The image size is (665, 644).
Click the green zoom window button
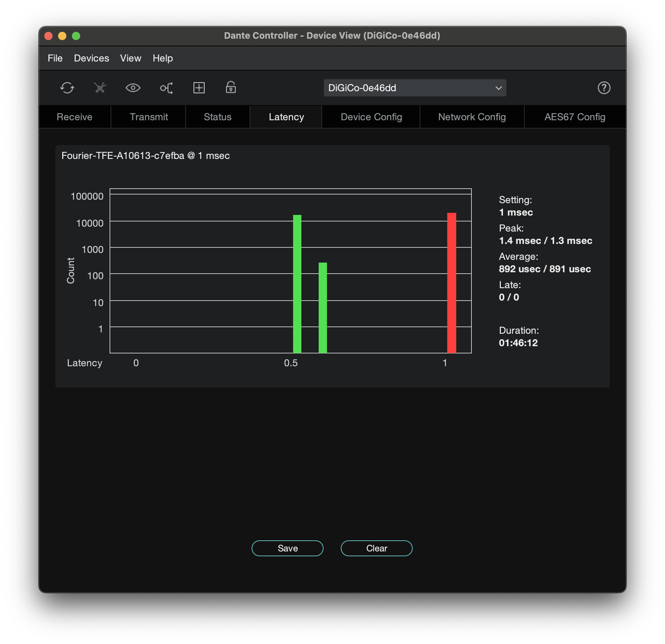tap(76, 36)
